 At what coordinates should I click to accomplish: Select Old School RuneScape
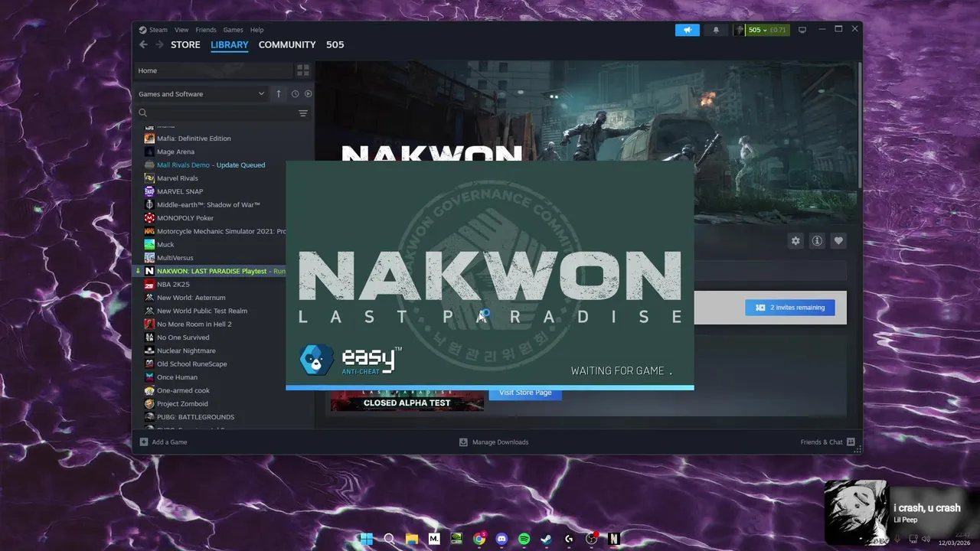[191, 364]
